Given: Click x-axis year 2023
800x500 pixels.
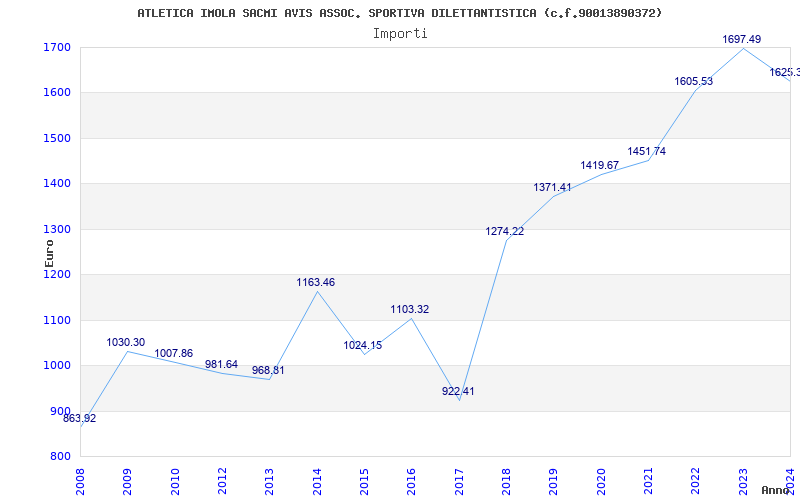Looking at the screenshot, I should (743, 482).
